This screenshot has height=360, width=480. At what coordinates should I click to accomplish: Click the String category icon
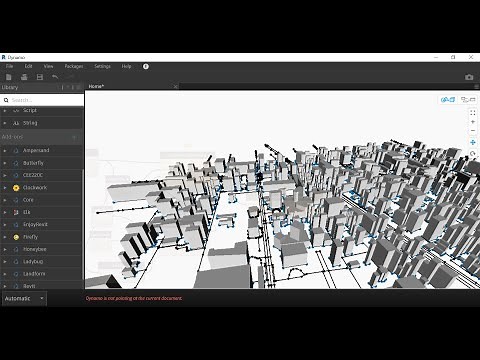tap(16, 123)
